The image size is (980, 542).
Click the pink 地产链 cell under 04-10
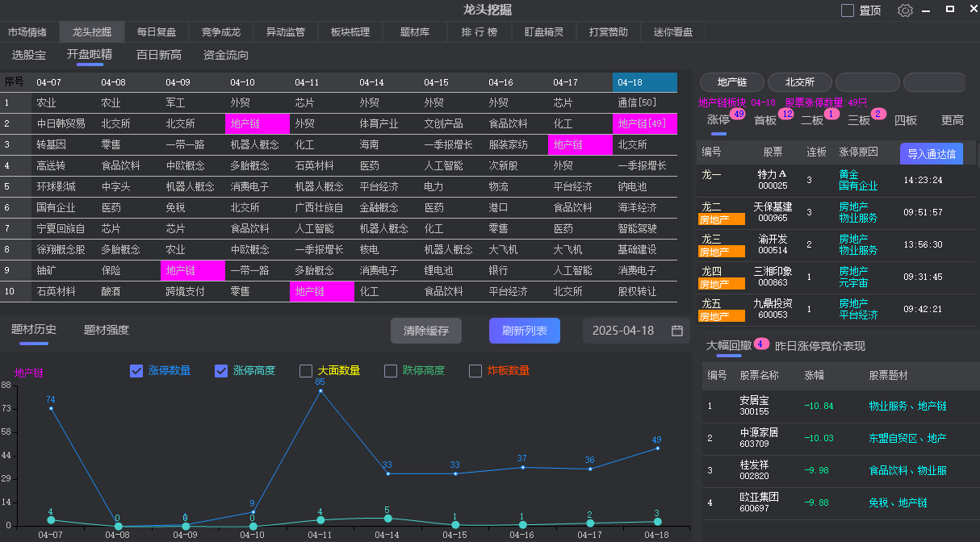tap(257, 123)
